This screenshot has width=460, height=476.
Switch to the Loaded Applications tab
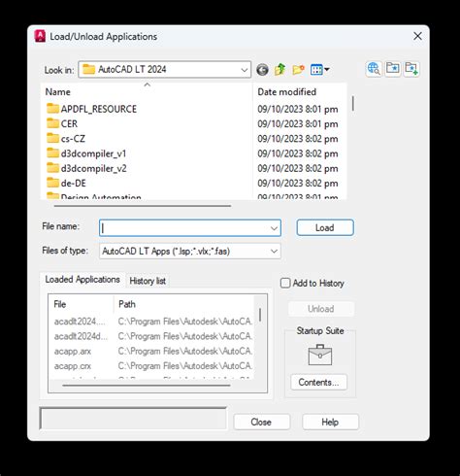pos(82,280)
